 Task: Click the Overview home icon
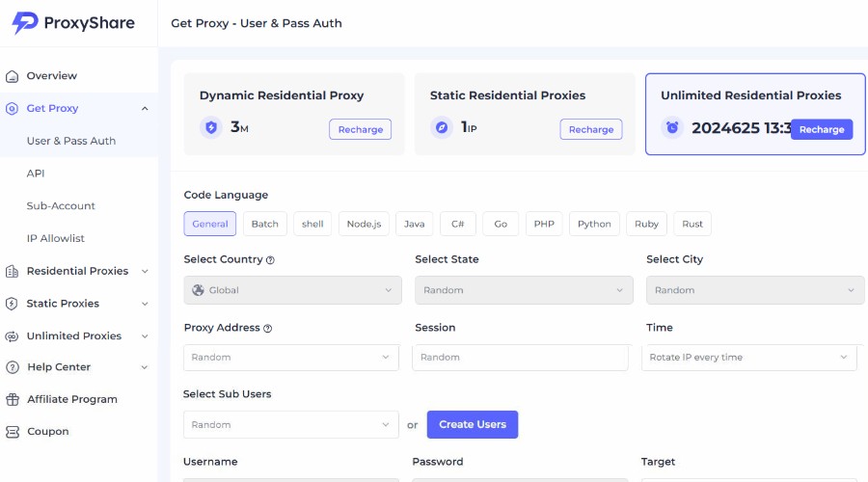(x=13, y=76)
